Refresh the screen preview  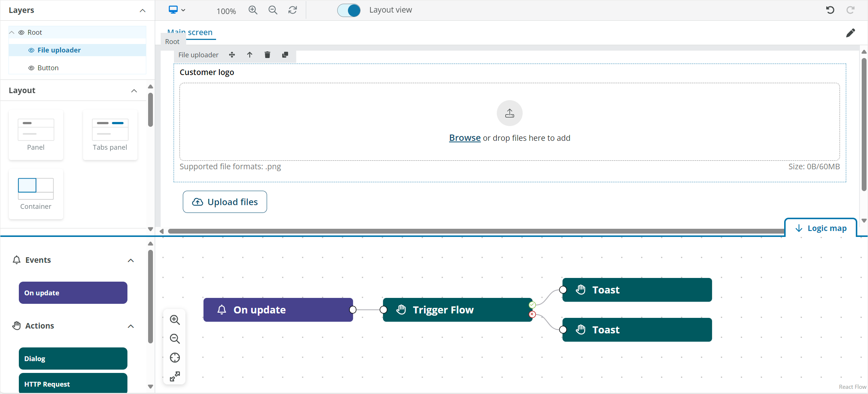[292, 10]
